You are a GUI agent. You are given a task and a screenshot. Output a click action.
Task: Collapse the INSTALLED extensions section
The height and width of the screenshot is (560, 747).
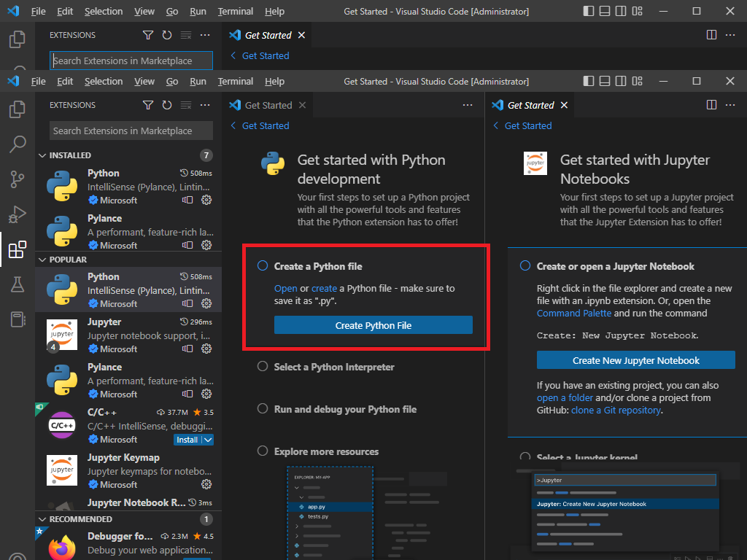[x=42, y=155]
